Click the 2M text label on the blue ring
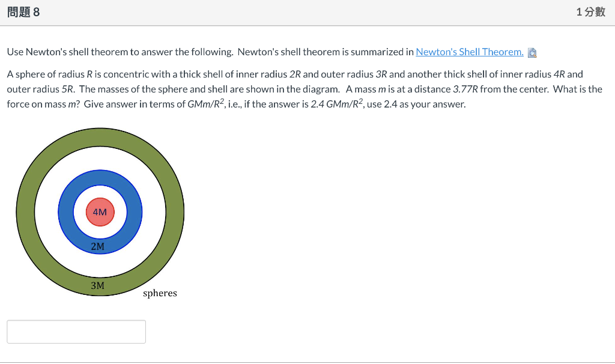This screenshot has width=615, height=364. 98,246
